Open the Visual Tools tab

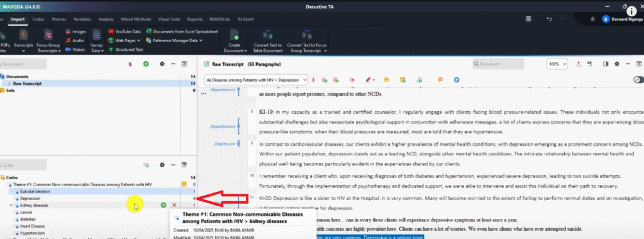(169, 19)
